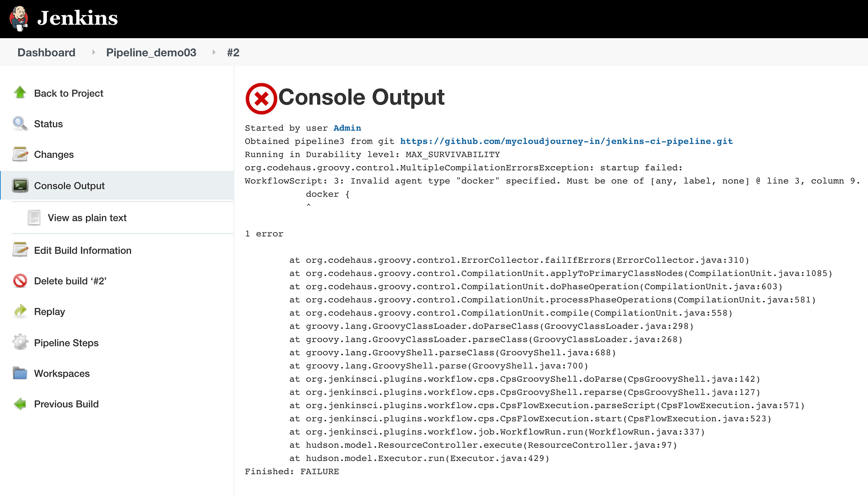Open the Admin user link
The image size is (868, 495).
point(347,128)
